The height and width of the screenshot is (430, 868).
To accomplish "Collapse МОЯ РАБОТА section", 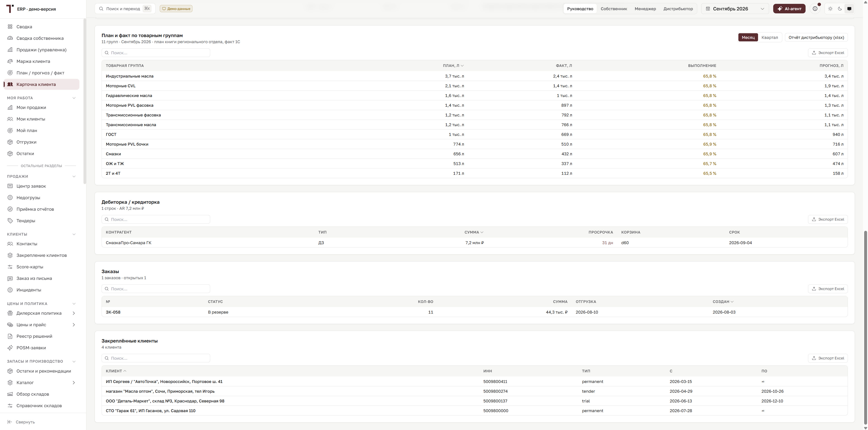I will pos(74,98).
